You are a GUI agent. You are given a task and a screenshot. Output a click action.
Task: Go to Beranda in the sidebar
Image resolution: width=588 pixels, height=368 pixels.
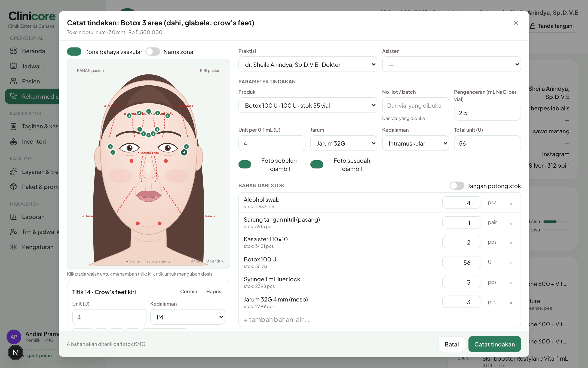(32, 51)
